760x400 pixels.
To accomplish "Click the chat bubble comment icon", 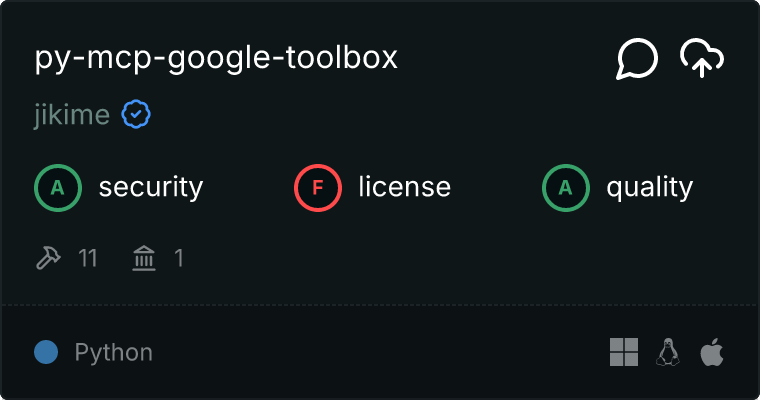I will pos(637,59).
